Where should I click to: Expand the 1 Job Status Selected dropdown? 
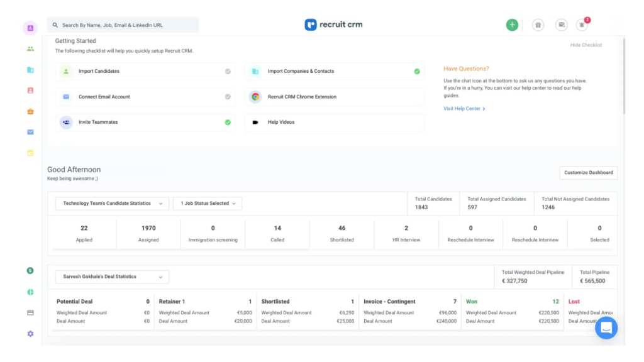207,203
